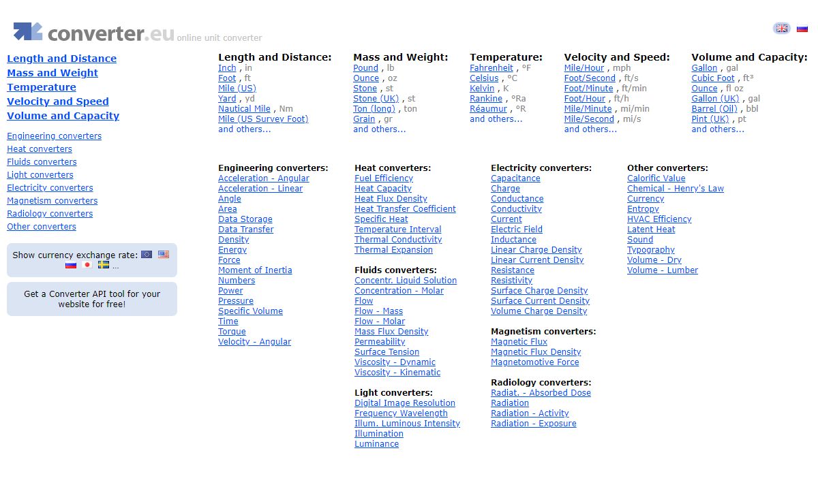Show dollar exchange rate via US flag
This screenshot has width=818, height=504.
point(164,255)
